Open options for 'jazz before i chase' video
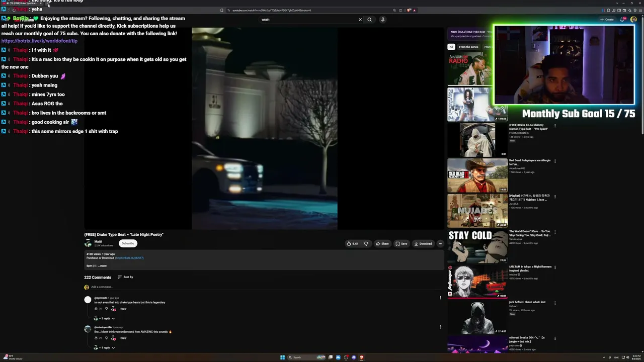 (555, 303)
